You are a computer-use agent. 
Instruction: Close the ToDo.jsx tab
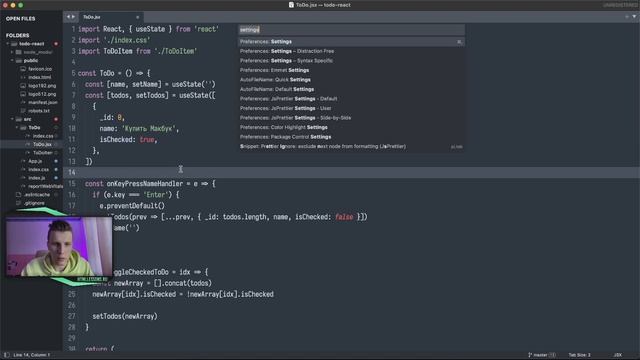[138, 17]
